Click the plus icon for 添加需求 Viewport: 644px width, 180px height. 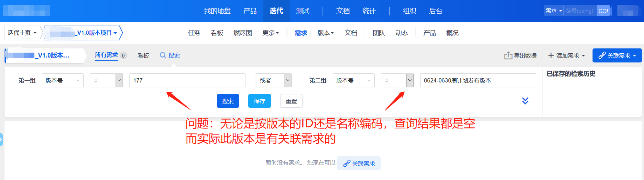point(551,55)
